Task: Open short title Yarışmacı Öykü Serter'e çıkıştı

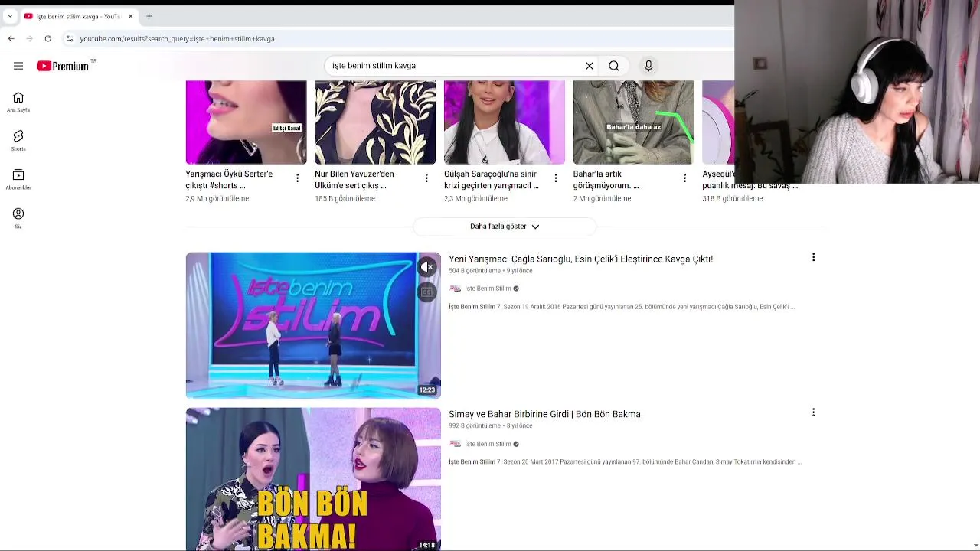Action: coord(229,180)
